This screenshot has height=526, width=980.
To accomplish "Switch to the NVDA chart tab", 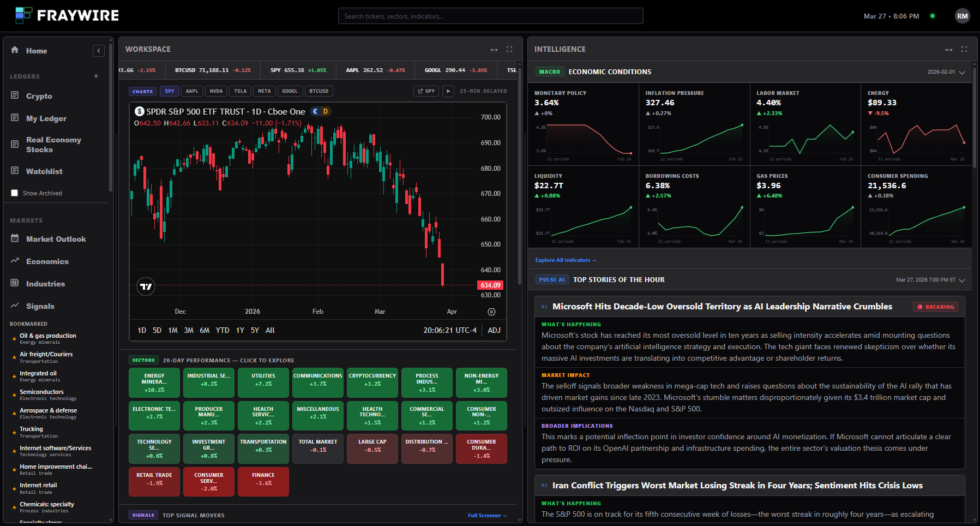I will 216,91.
